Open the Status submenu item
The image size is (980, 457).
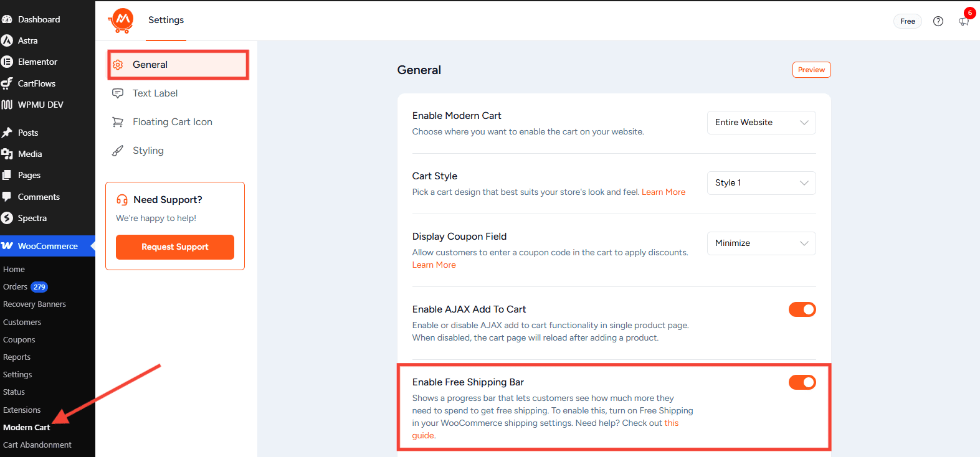[x=14, y=392]
